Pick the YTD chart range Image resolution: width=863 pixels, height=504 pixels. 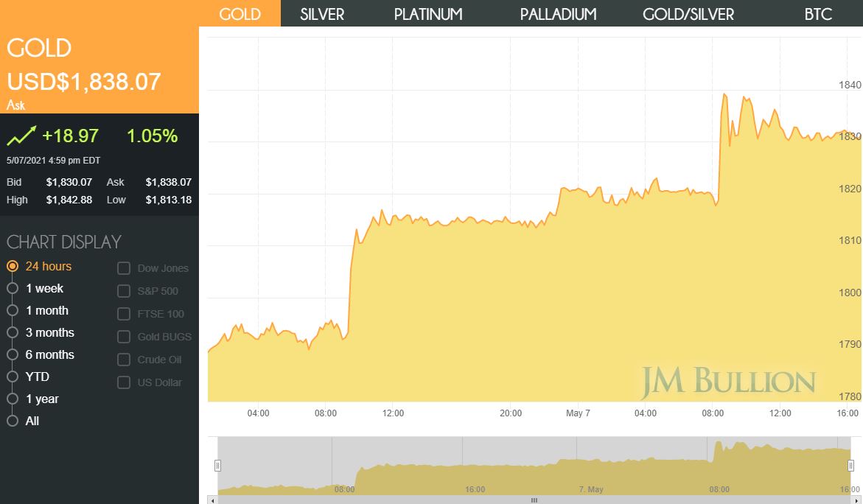pos(12,377)
